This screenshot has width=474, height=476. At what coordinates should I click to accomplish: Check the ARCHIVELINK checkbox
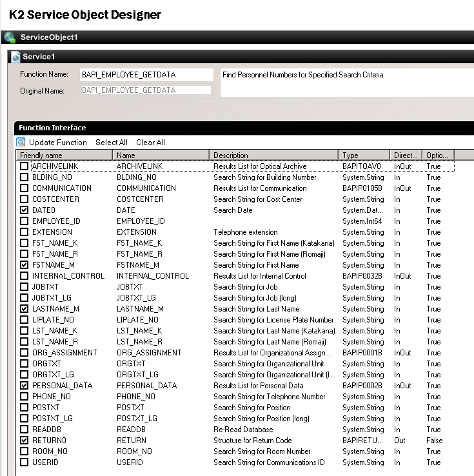pyautogui.click(x=25, y=166)
